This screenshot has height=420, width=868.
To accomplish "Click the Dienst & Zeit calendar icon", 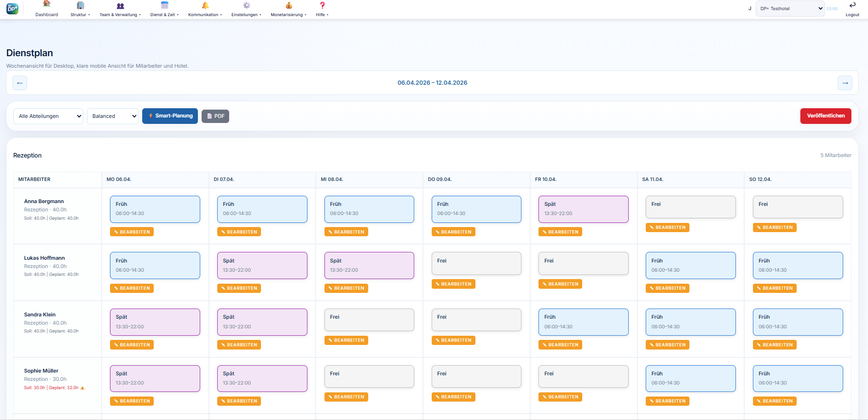I will [x=164, y=5].
